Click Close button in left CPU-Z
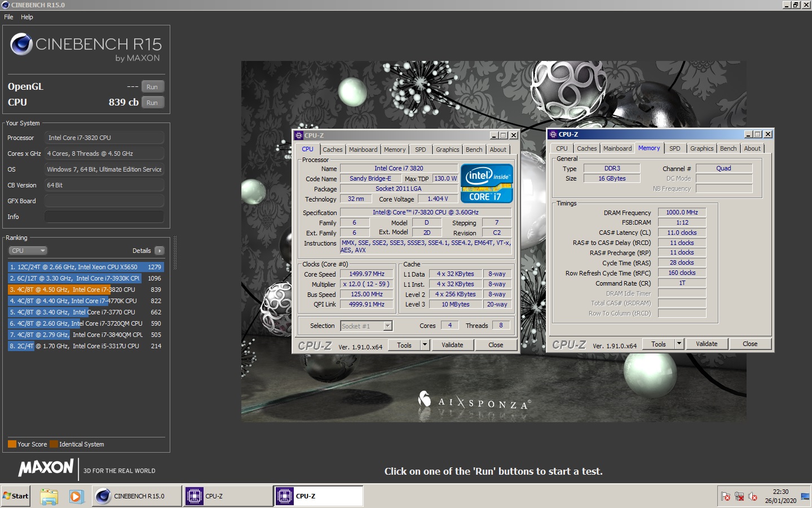The image size is (812, 508). (x=496, y=345)
